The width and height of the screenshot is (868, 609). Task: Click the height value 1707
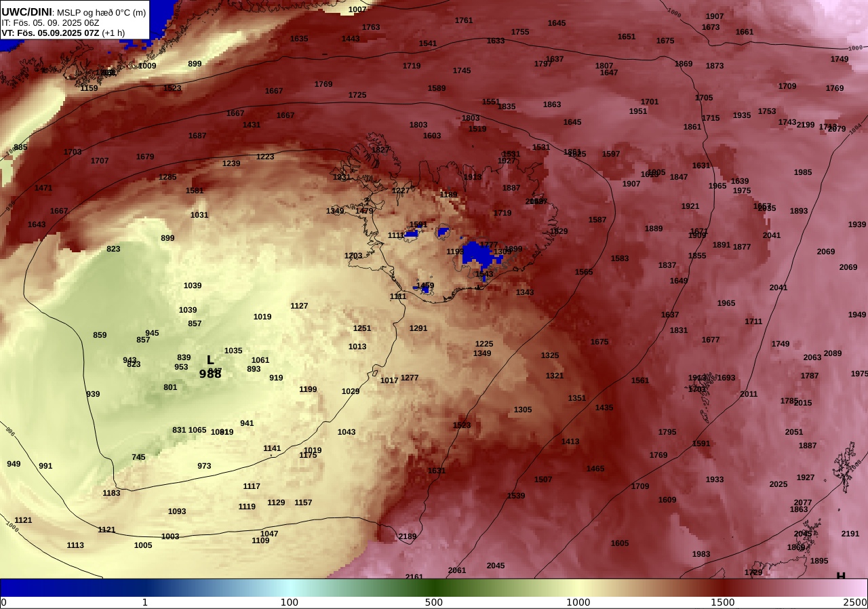[x=100, y=161]
